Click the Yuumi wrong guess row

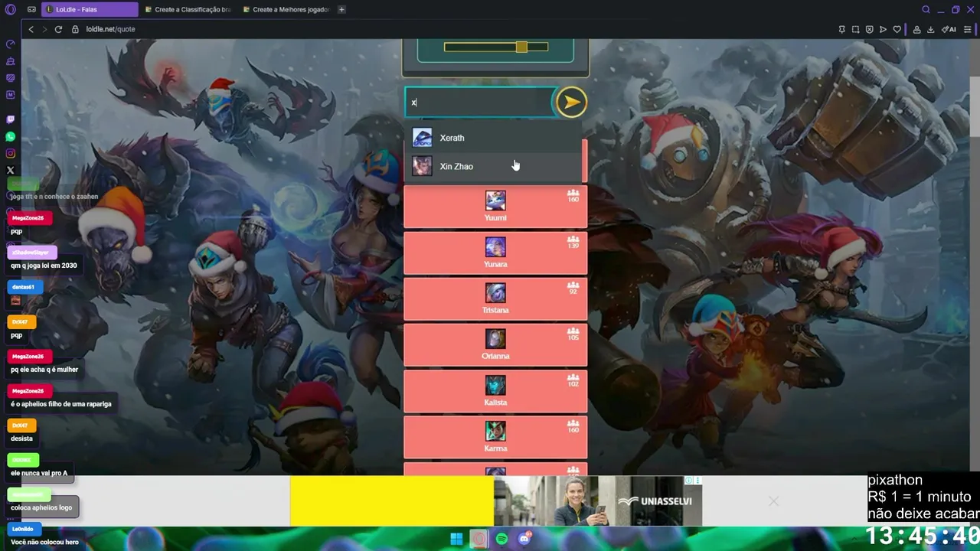[495, 207]
